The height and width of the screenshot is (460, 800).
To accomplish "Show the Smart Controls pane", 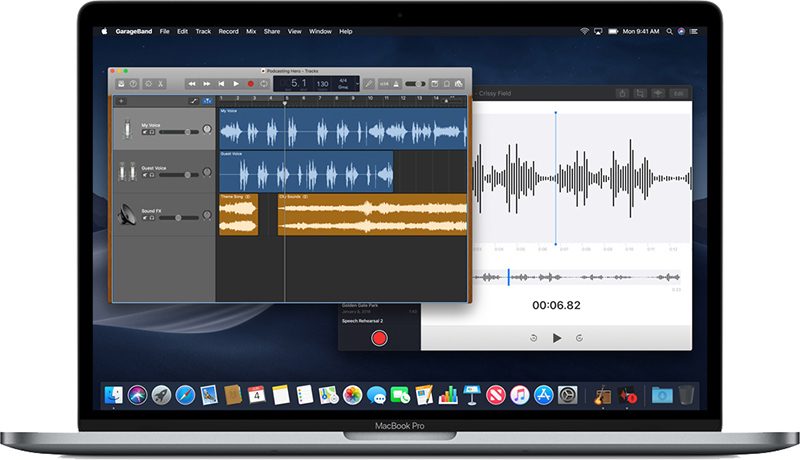I will [x=148, y=84].
